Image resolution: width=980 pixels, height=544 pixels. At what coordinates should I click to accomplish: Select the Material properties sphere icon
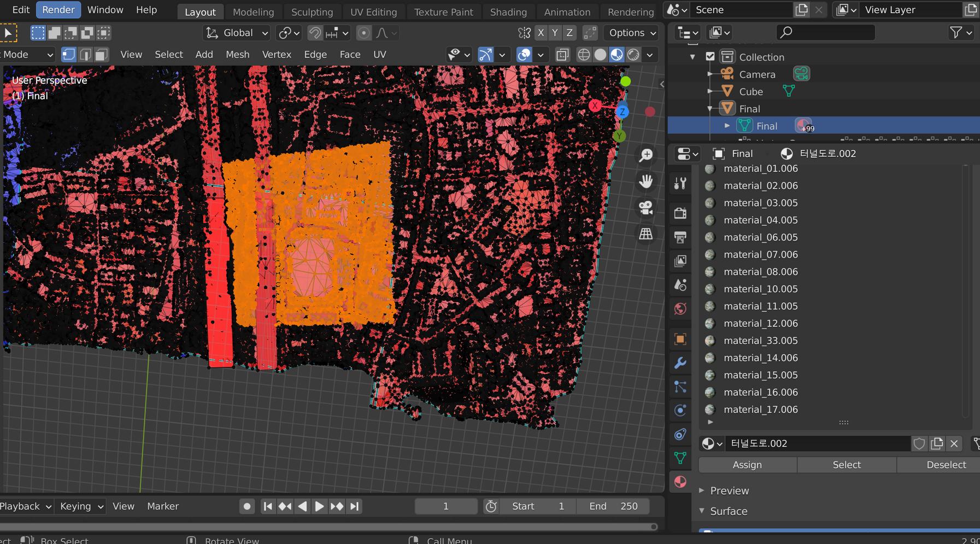(680, 482)
